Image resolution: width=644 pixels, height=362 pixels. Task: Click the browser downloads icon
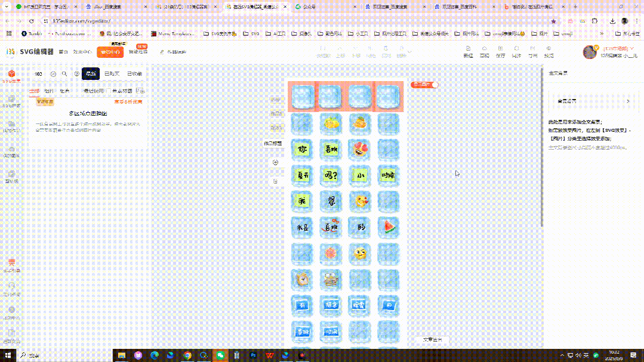612,21
